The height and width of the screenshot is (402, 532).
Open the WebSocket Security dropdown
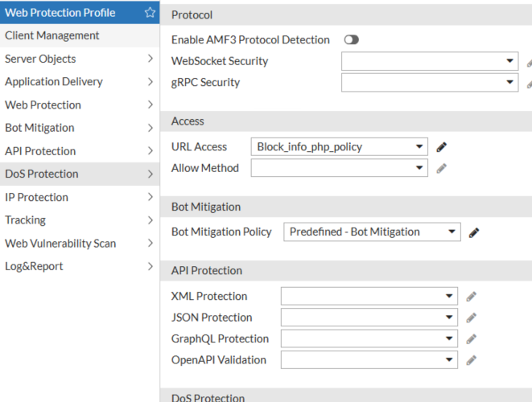coord(430,61)
